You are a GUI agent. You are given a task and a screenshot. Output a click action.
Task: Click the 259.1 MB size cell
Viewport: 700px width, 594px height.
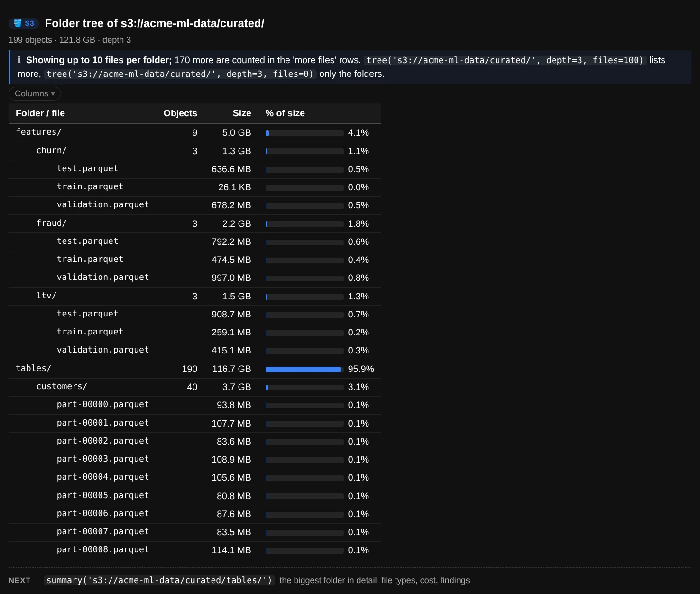tap(231, 333)
